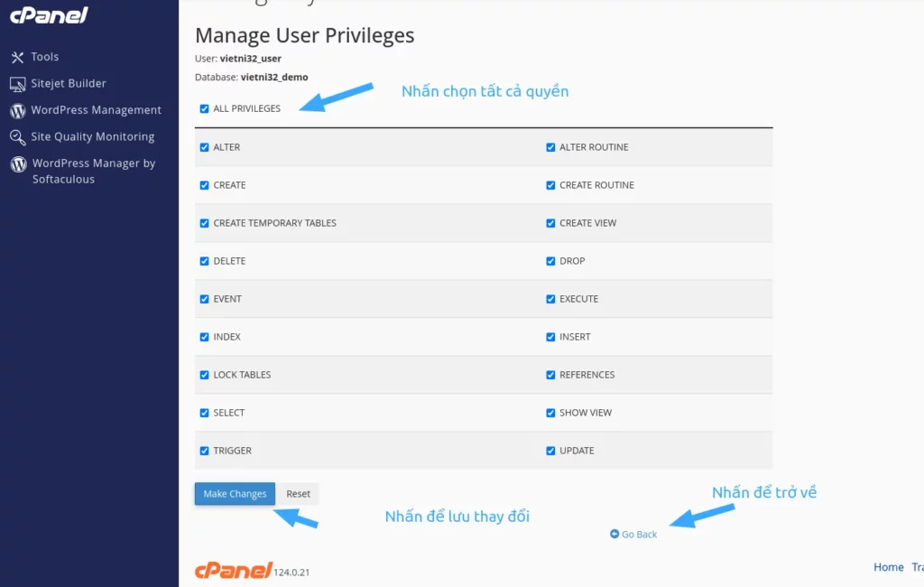Click the WordPress Manager by Softaculous icon

pyautogui.click(x=16, y=163)
